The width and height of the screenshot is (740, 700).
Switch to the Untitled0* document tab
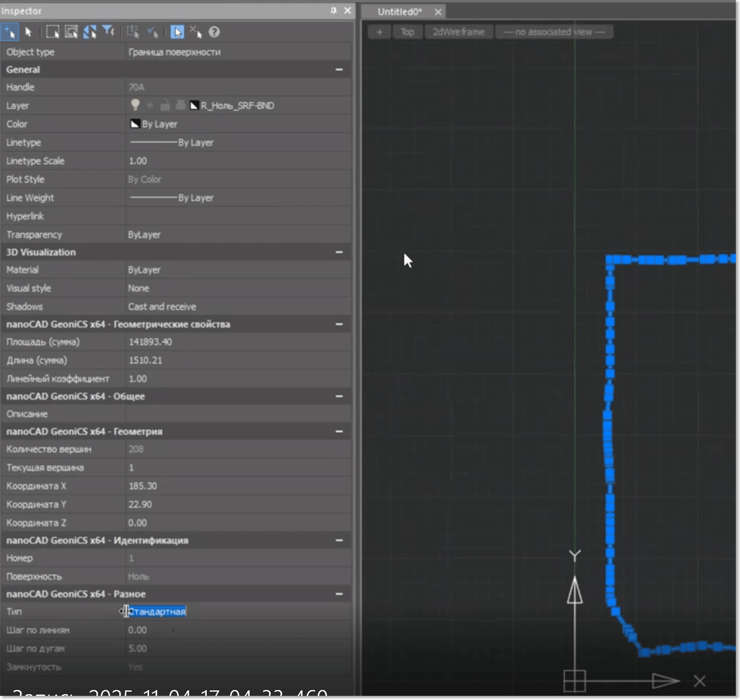coord(399,12)
